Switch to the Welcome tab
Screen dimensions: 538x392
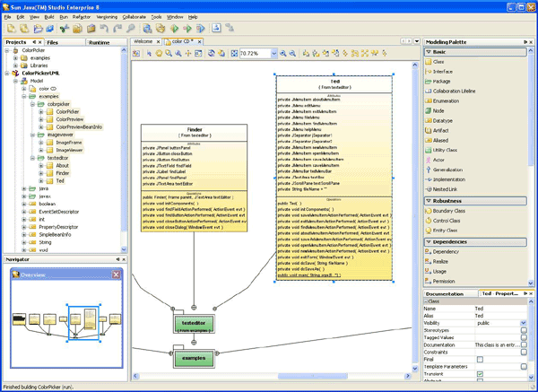[x=143, y=41]
